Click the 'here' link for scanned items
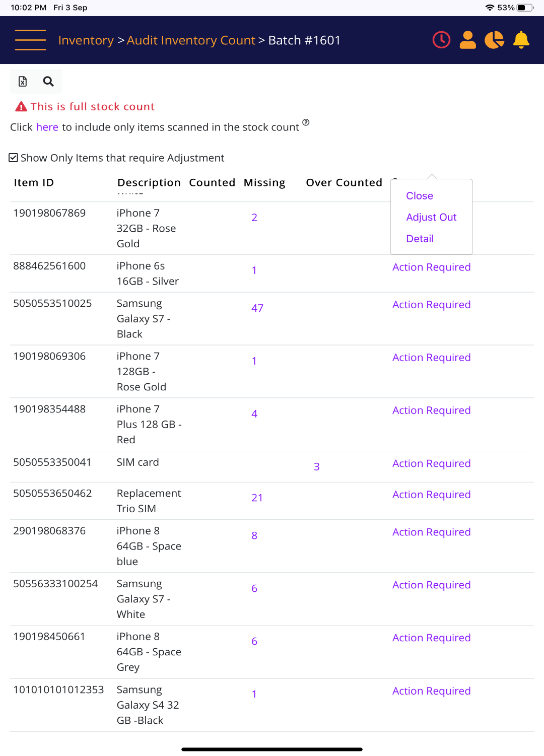Screen dimensions: 544x756 point(47,127)
